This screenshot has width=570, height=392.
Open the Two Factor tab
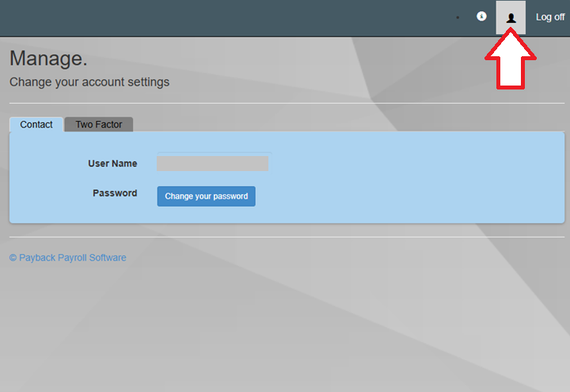pyautogui.click(x=99, y=124)
